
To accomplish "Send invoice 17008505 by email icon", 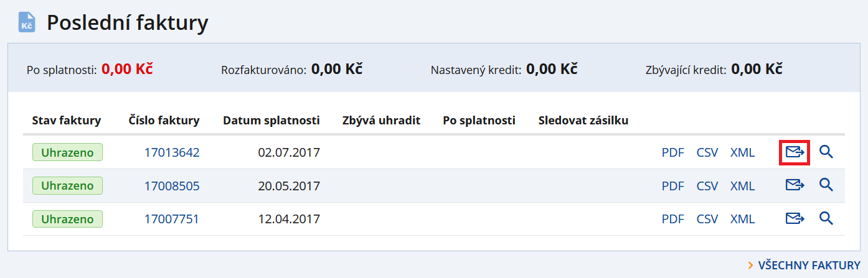I will 795,185.
